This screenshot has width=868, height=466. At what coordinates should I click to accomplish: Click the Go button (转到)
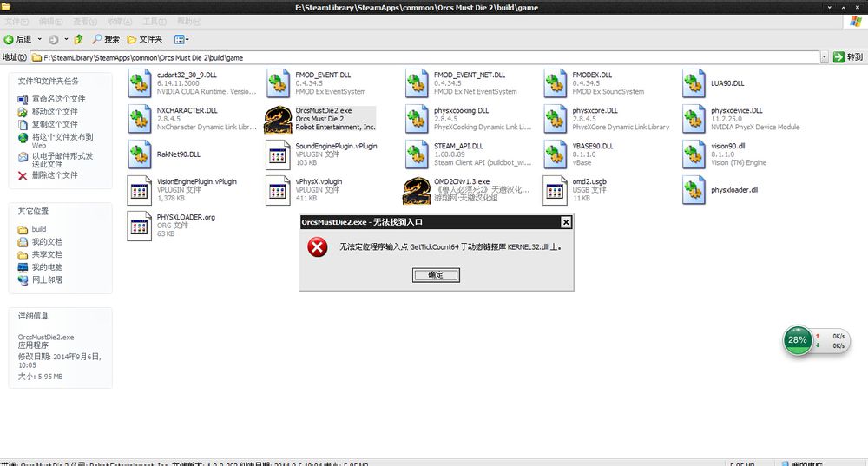(848, 57)
